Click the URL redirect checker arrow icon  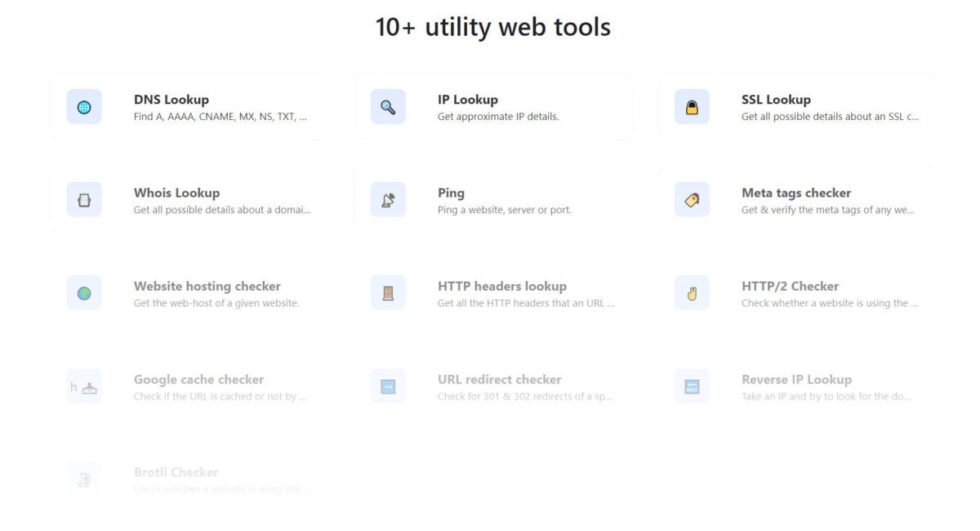pos(388,386)
